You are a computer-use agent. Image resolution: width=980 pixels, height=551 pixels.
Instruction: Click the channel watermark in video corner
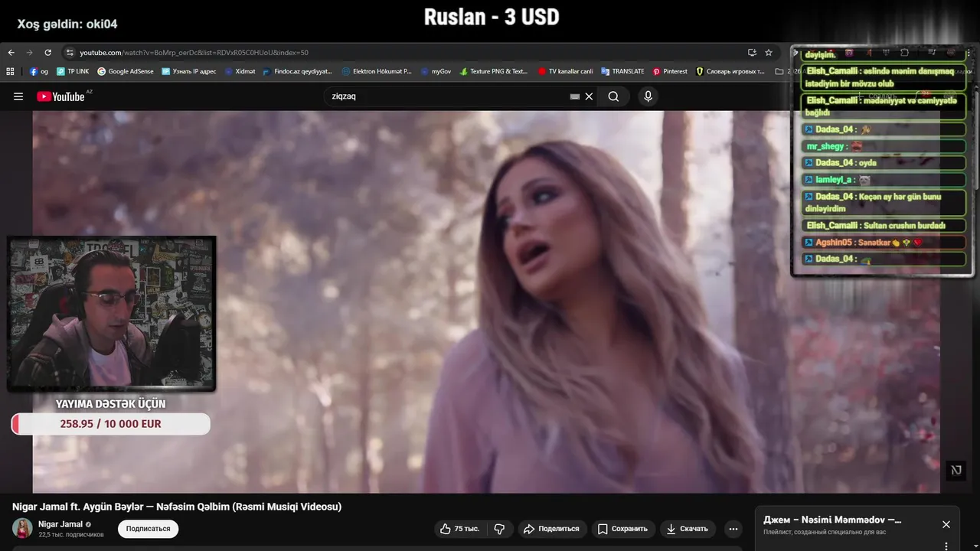(955, 471)
